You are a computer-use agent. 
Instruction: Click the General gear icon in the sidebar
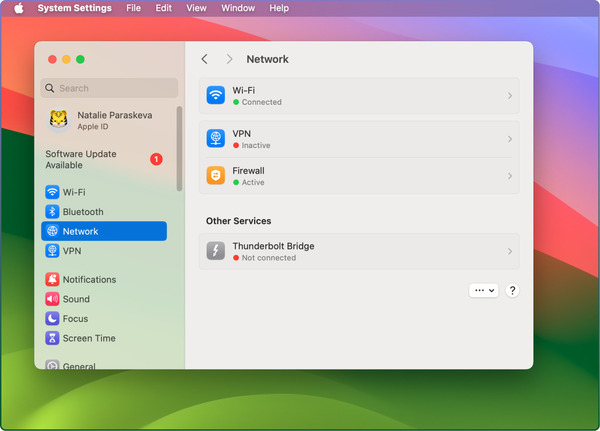(x=52, y=364)
